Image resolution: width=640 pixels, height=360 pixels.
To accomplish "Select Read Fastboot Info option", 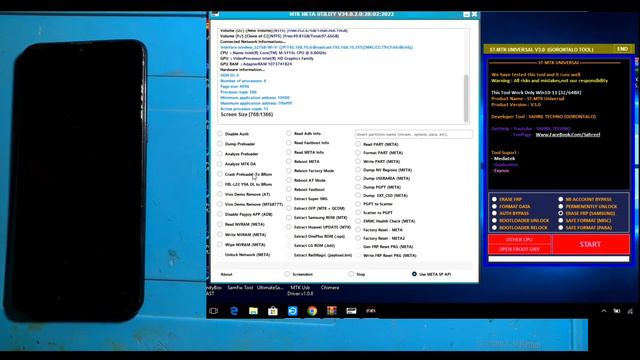I will coord(308,143).
